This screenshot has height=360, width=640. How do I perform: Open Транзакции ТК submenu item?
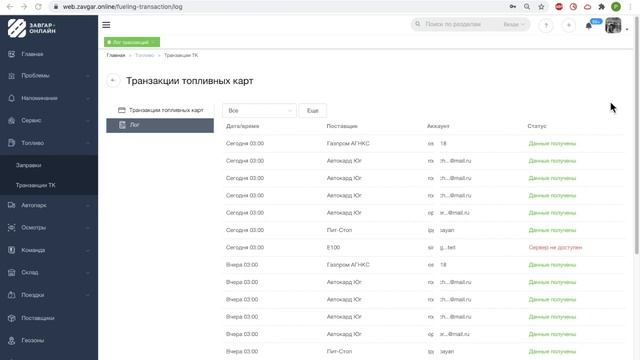point(36,185)
